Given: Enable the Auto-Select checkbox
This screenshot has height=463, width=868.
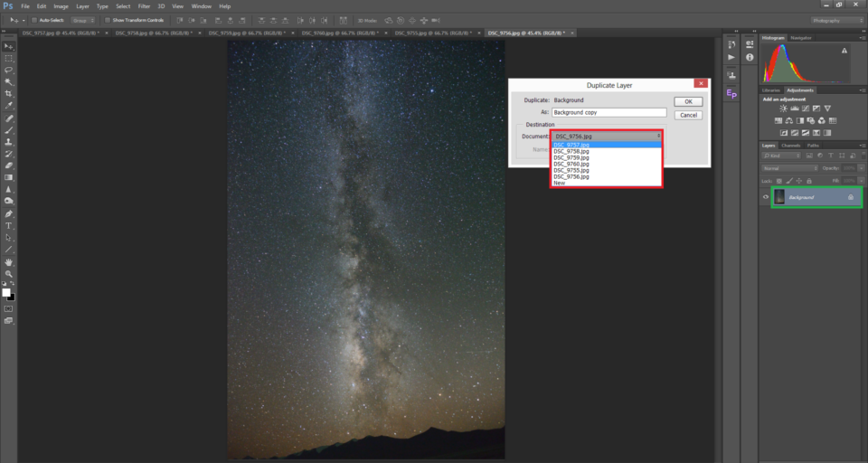Looking at the screenshot, I should 34,19.
